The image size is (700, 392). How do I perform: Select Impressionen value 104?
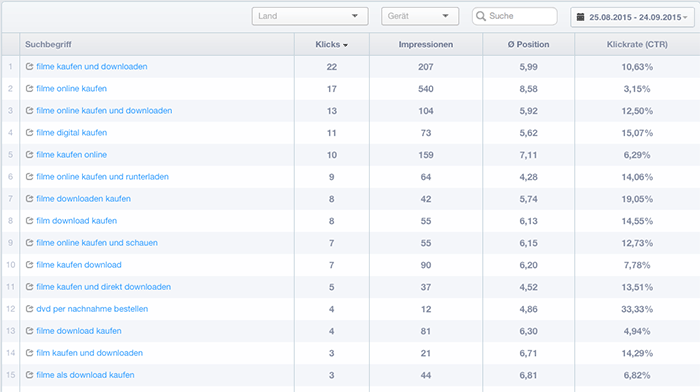click(426, 111)
